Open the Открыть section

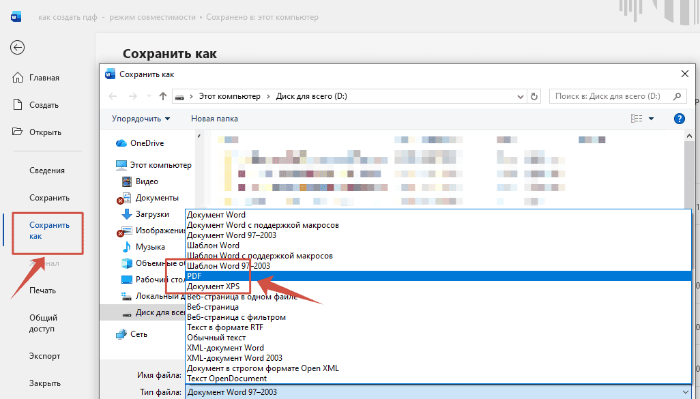click(45, 132)
